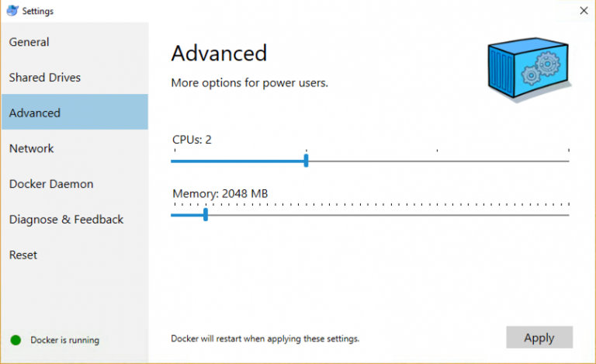Open the Network settings page
596x364 pixels.
tap(32, 148)
